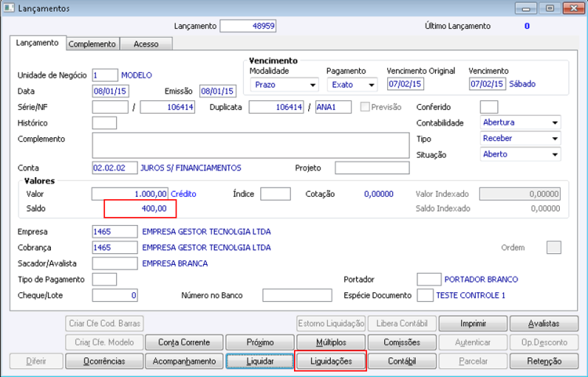588x377 pixels.
Task: Open Ocorrências from the bottom buttons
Action: click(104, 361)
